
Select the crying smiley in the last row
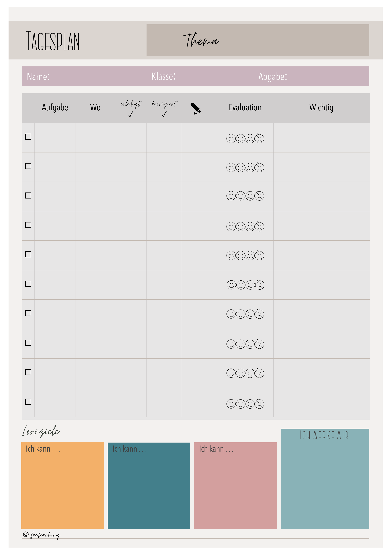259,404
